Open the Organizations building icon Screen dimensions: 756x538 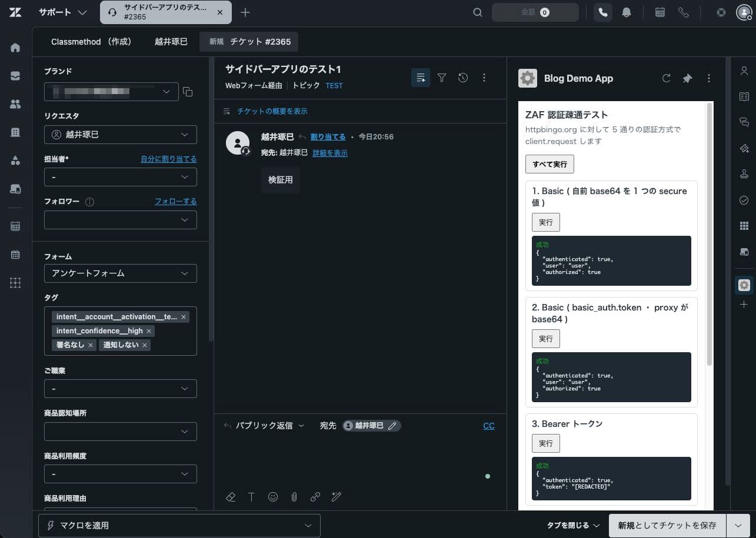(15, 132)
